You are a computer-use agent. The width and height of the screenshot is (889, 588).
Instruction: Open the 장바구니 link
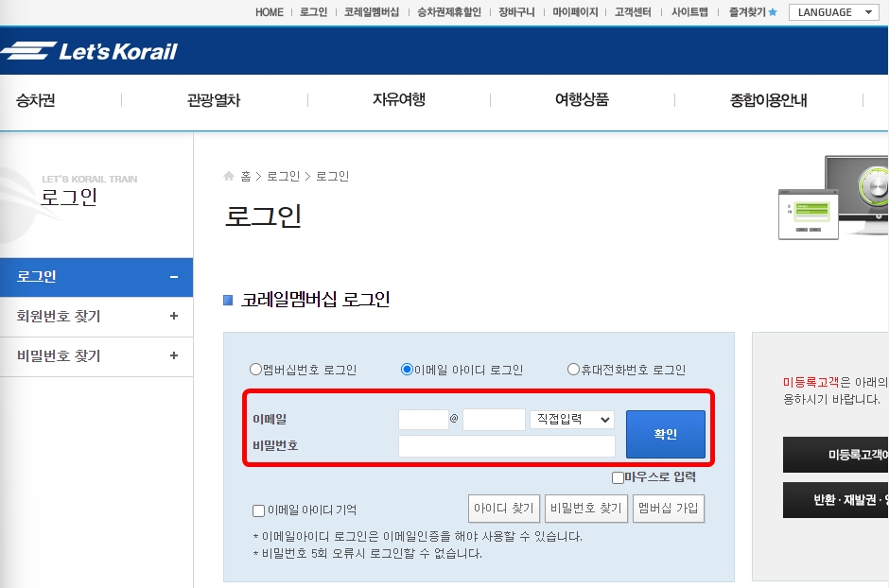click(515, 12)
